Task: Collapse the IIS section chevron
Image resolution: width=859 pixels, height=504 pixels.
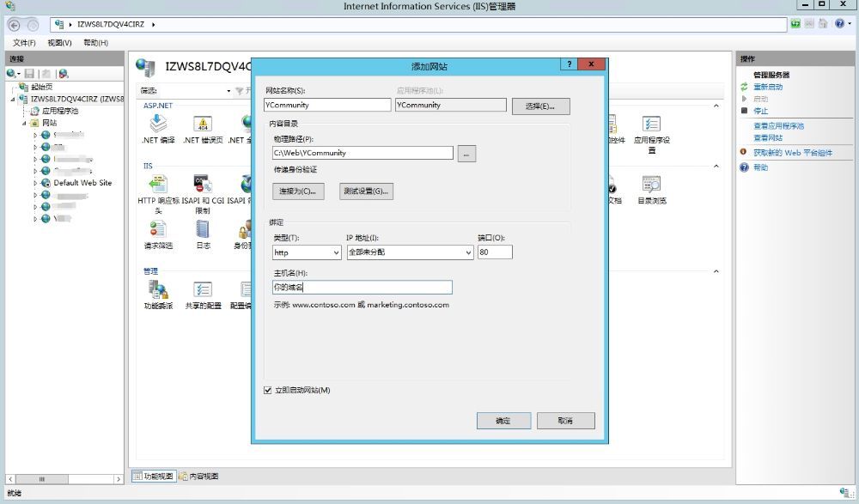Action: coord(716,166)
